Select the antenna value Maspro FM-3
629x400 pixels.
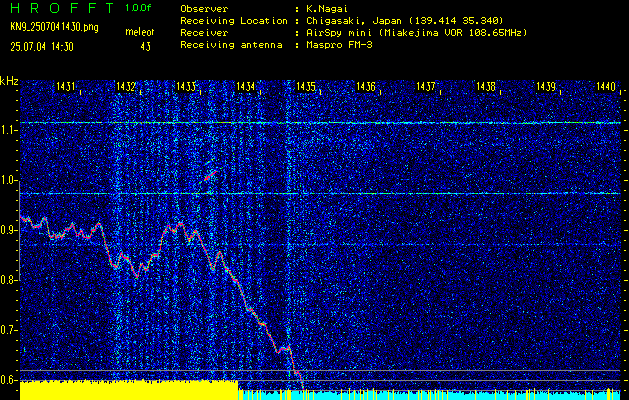339,45
